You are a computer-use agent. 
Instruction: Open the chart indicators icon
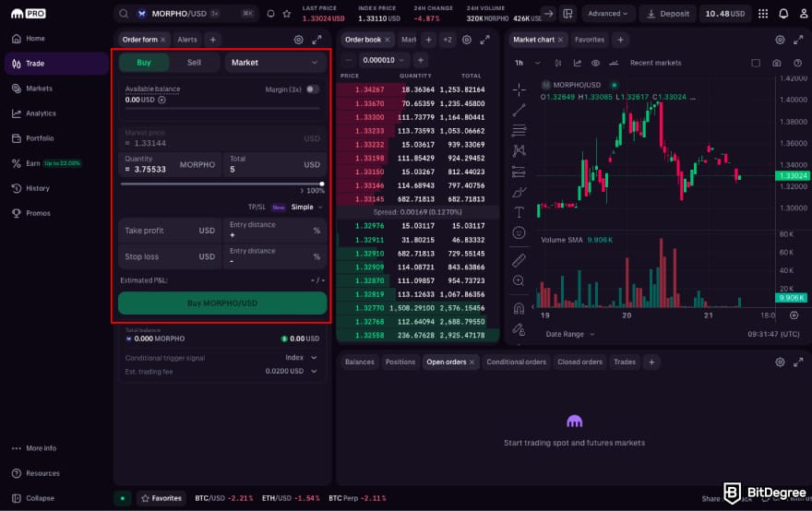pyautogui.click(x=577, y=63)
